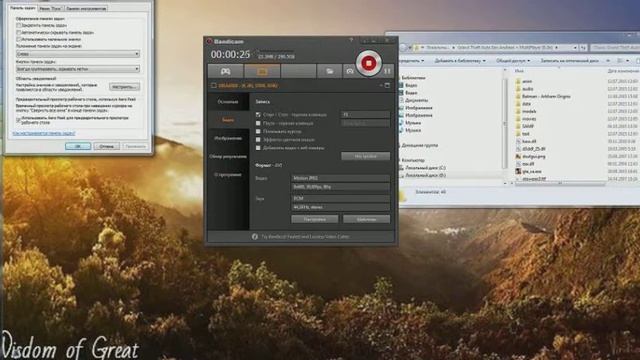
Task: Stop recording with the red Bandicam button
Action: pyautogui.click(x=369, y=63)
